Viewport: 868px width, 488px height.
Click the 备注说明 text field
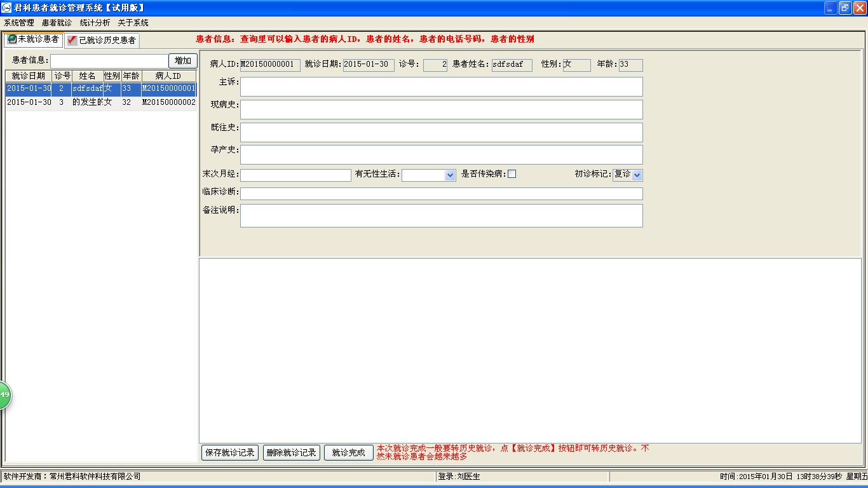pos(441,215)
